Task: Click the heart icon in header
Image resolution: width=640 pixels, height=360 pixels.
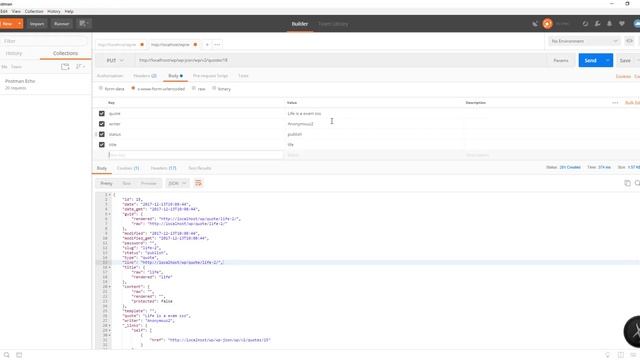Action: point(622,24)
